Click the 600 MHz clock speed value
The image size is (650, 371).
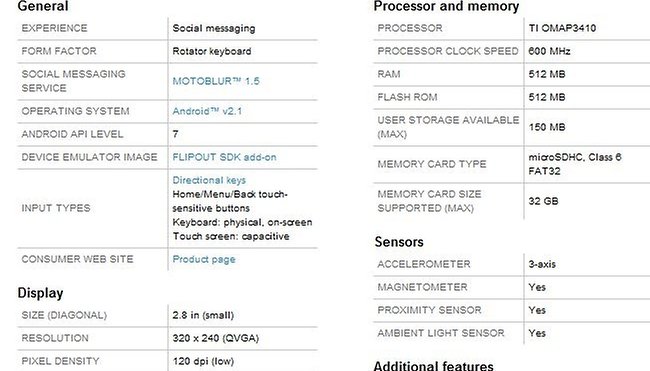[x=549, y=51]
